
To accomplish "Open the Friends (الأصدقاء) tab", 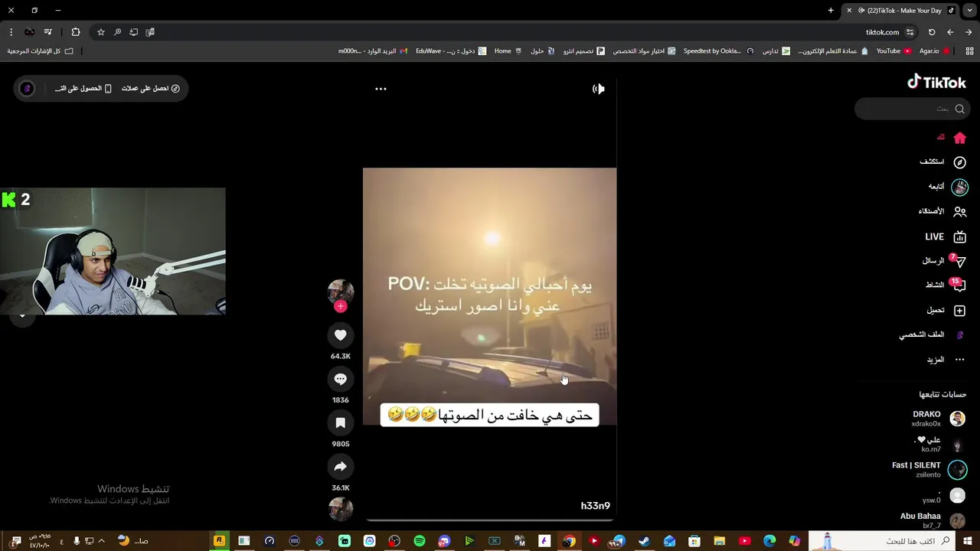I will (x=942, y=211).
